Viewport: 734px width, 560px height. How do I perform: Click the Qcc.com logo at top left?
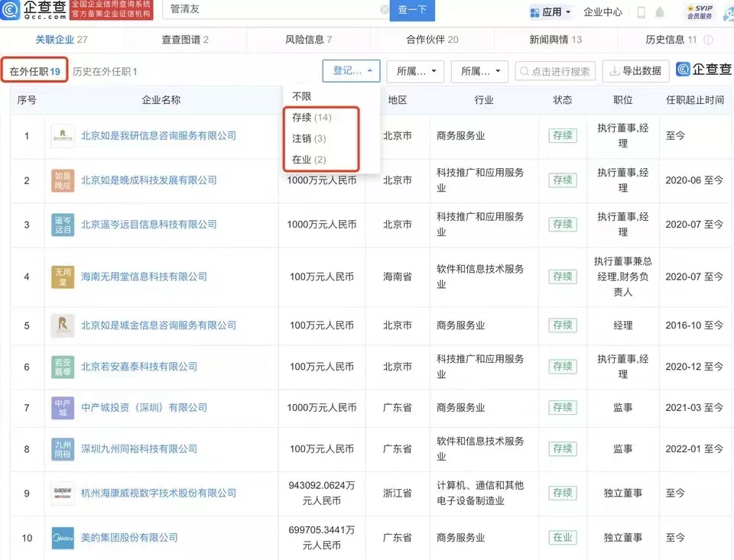point(34,9)
